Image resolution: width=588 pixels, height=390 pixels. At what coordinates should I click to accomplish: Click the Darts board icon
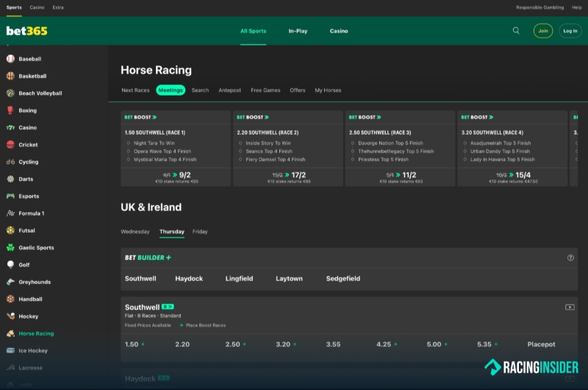(10, 179)
